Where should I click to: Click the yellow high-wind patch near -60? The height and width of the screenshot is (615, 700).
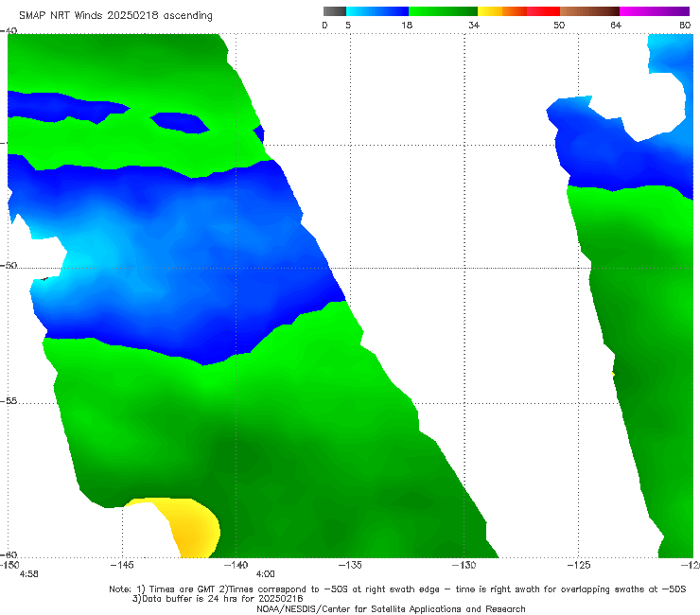pos(190,529)
